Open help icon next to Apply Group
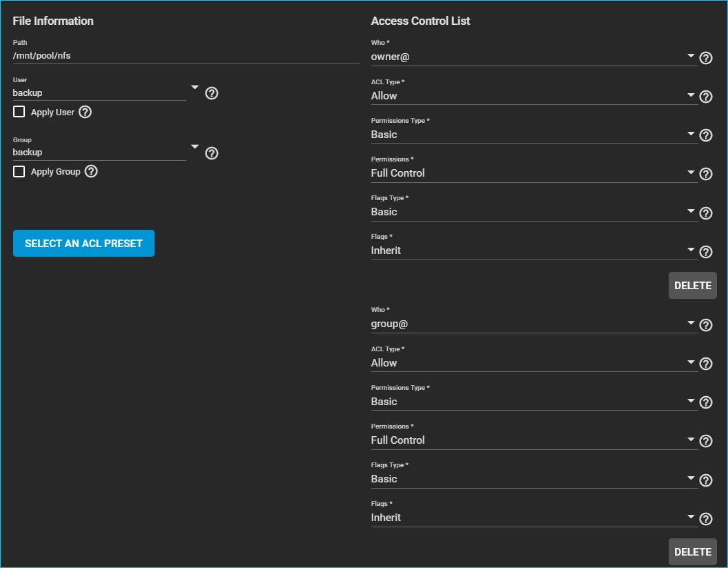The image size is (728, 568). (91, 171)
